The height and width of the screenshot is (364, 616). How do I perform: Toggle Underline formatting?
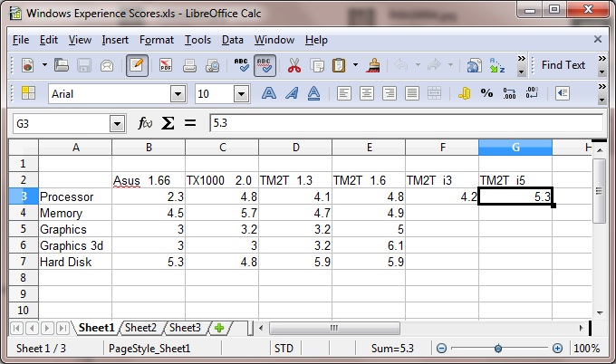point(314,93)
